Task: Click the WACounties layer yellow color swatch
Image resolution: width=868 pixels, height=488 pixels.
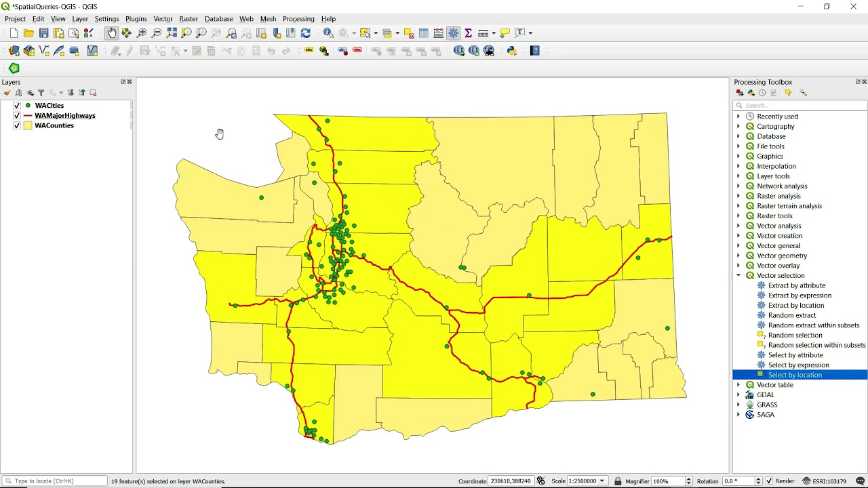Action: [28, 125]
